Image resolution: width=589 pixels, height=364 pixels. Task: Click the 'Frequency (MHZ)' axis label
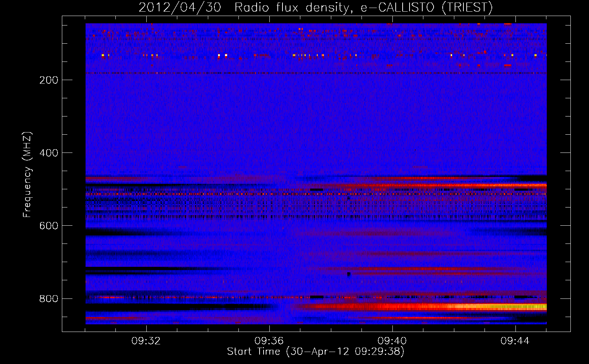27,175
